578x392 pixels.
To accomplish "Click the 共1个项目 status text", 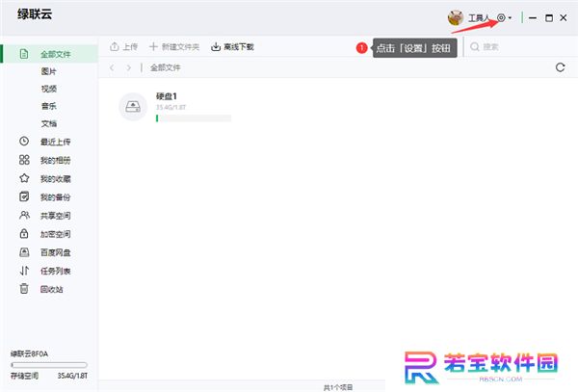I will pyautogui.click(x=338, y=387).
